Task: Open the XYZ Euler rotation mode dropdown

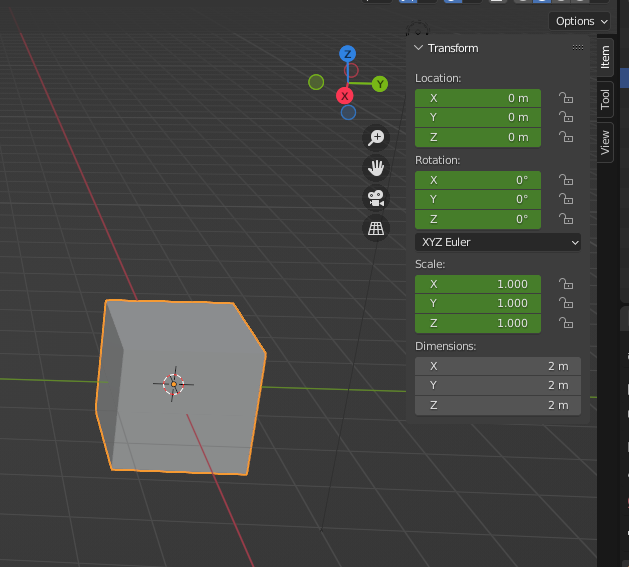Action: (x=498, y=242)
